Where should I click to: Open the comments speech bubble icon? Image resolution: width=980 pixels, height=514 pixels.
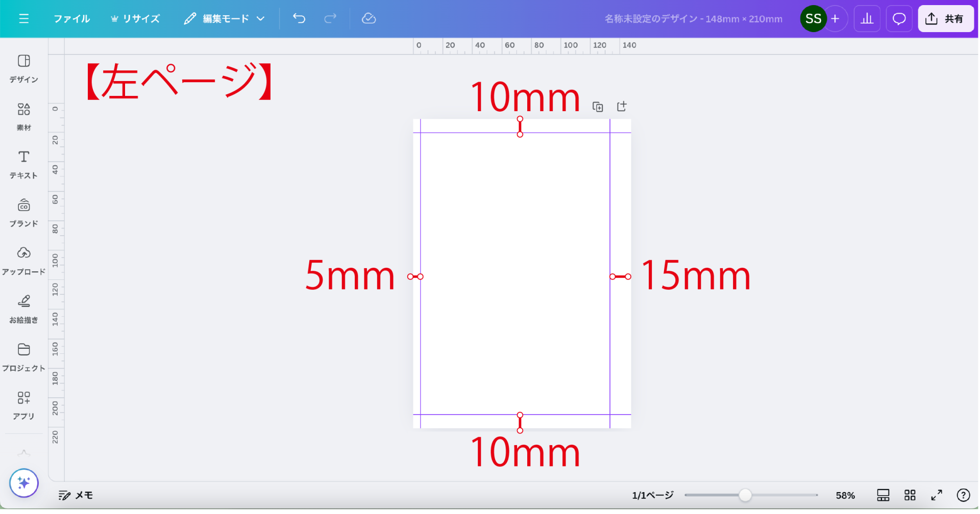tap(899, 19)
